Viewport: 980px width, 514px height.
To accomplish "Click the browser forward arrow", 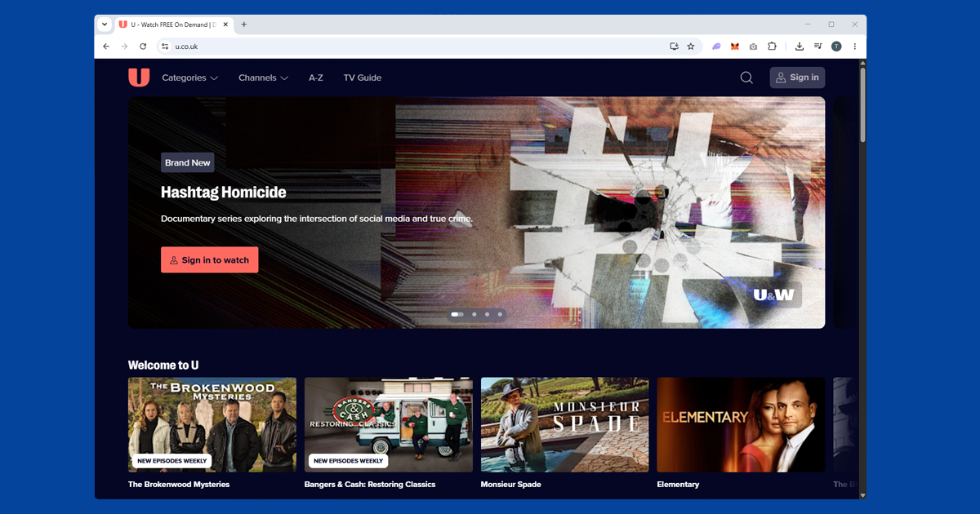I will coord(124,47).
